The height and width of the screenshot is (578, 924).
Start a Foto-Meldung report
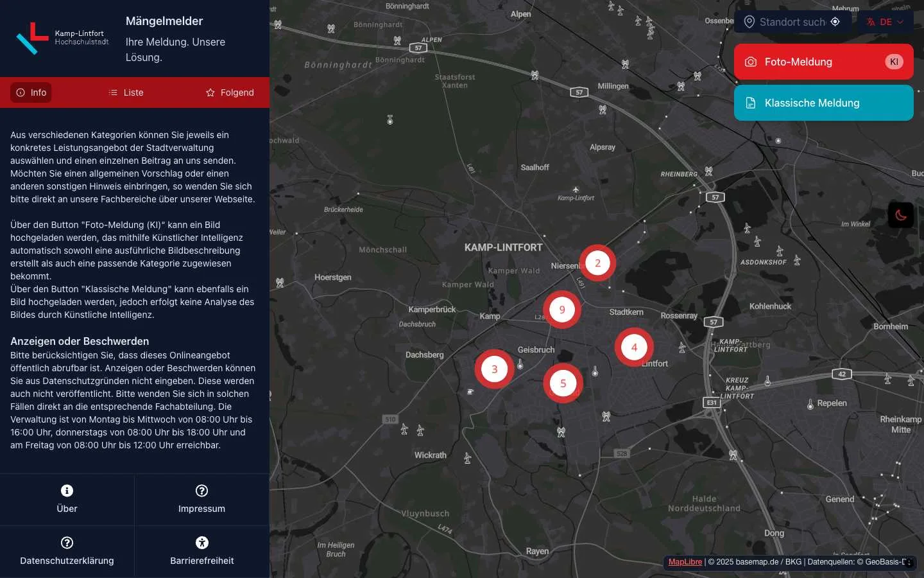[x=823, y=62]
